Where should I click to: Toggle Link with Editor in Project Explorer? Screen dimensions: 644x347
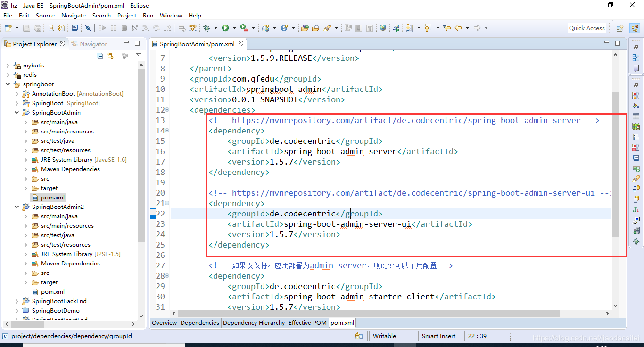[110, 56]
